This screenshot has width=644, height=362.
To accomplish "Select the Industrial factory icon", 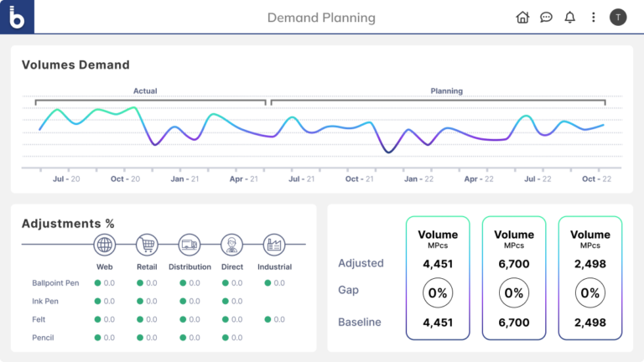I will click(273, 245).
